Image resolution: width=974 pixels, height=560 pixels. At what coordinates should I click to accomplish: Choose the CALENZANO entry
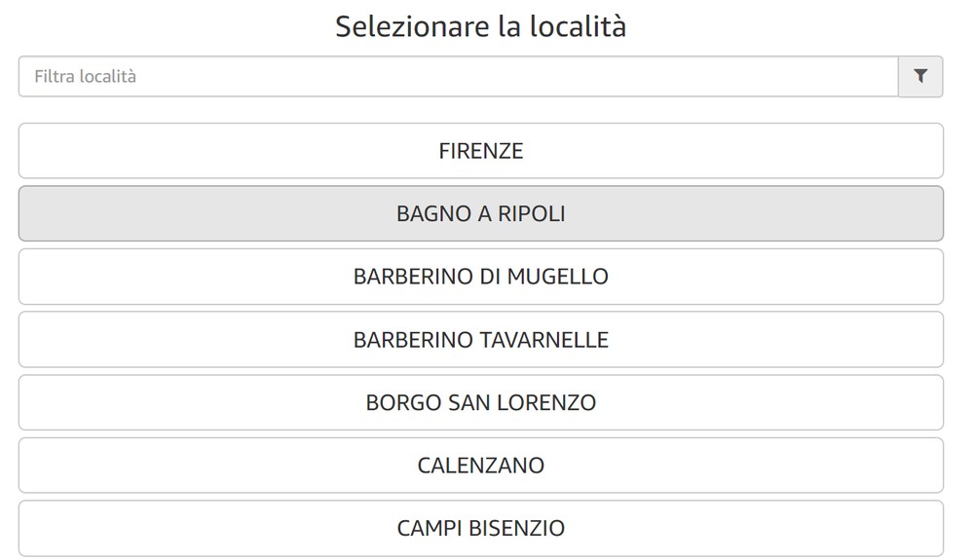tap(481, 466)
